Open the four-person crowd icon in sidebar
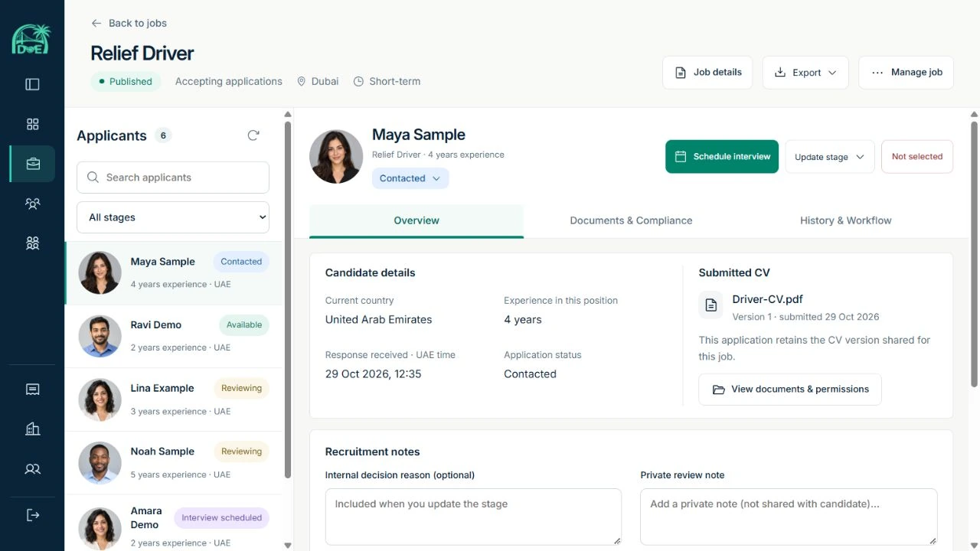The image size is (980, 551). [32, 243]
